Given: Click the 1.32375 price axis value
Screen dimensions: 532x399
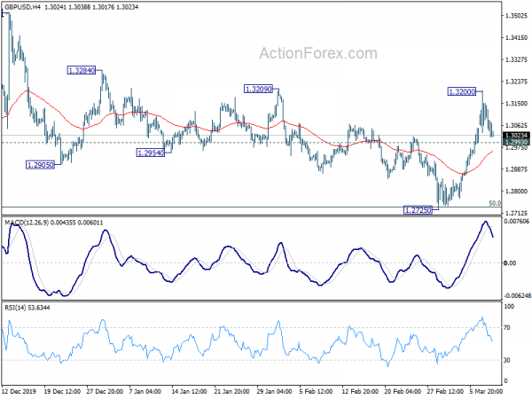Looking at the screenshot, I should click(516, 82).
